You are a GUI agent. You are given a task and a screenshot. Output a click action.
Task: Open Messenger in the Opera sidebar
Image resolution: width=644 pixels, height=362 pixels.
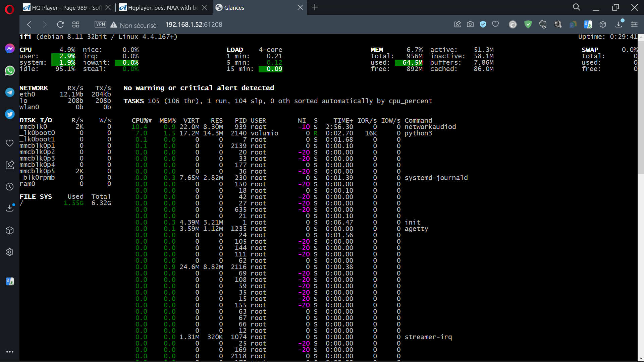10,49
